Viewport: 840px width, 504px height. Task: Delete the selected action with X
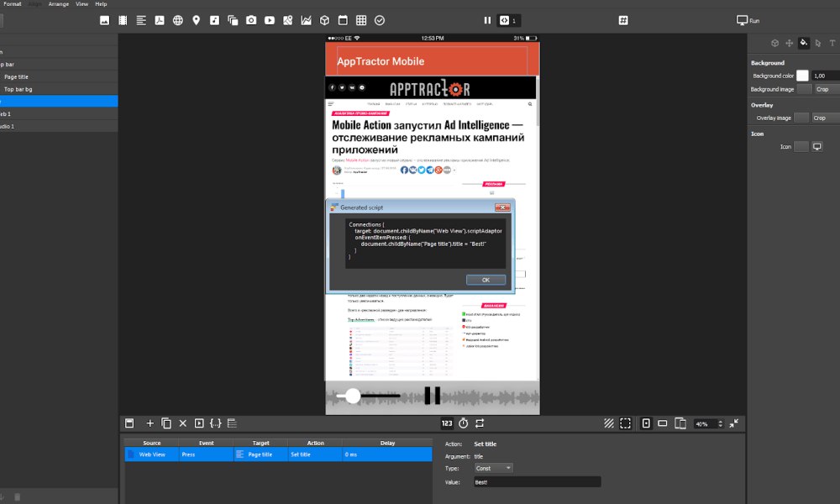[x=182, y=423]
